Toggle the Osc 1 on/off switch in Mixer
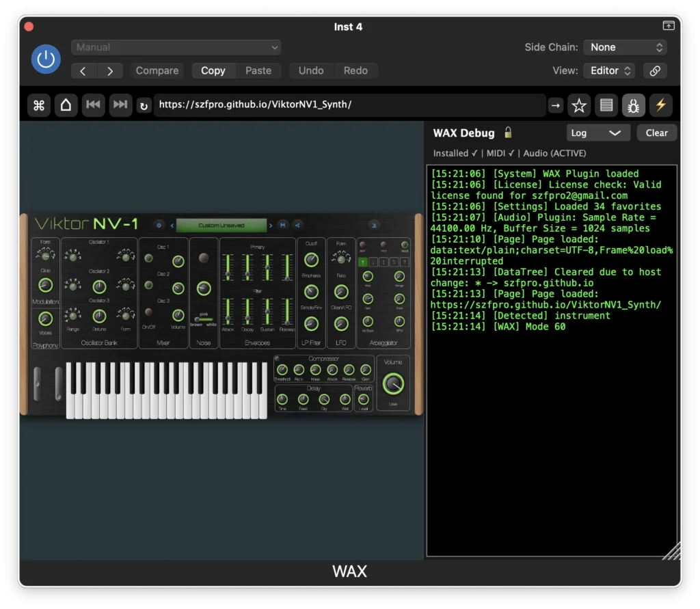Screen dimensions: 700x609 click(x=148, y=258)
